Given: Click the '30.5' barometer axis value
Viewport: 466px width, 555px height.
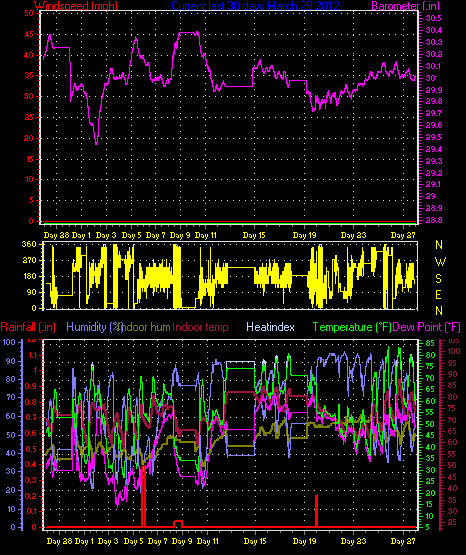Looking at the screenshot, I should pos(433,18).
